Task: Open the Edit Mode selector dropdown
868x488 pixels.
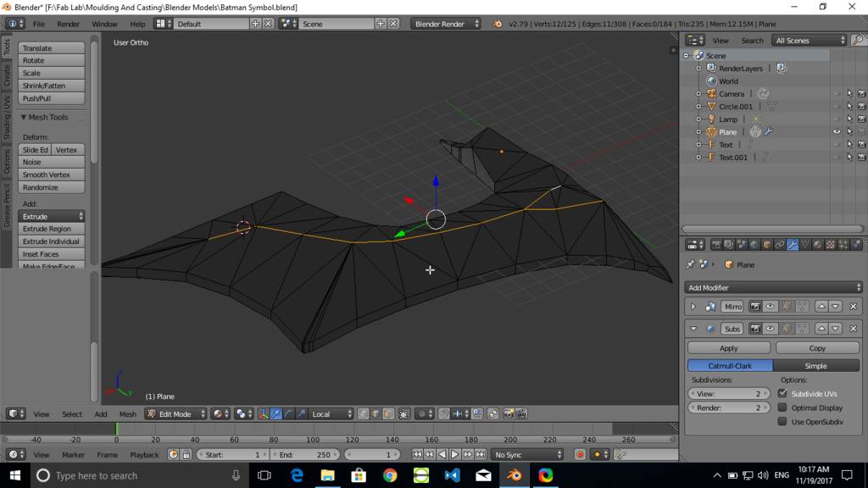Action: tap(175, 414)
